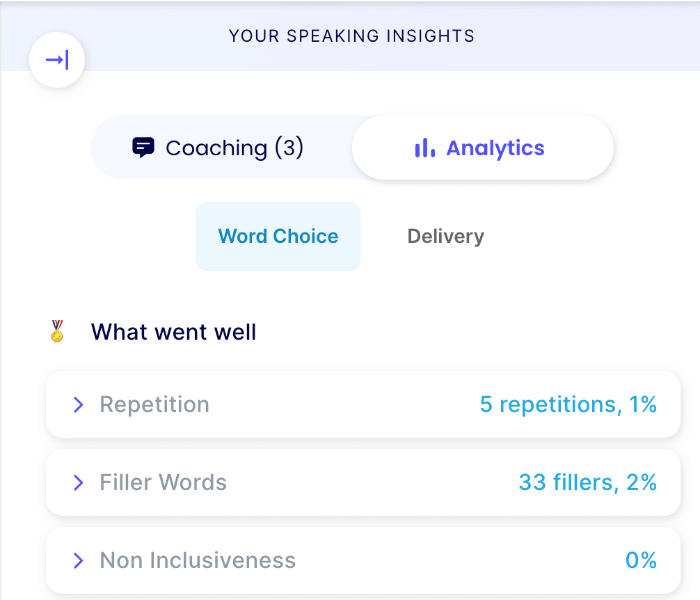Click the What went well heading
The image size is (700, 600).
click(174, 332)
